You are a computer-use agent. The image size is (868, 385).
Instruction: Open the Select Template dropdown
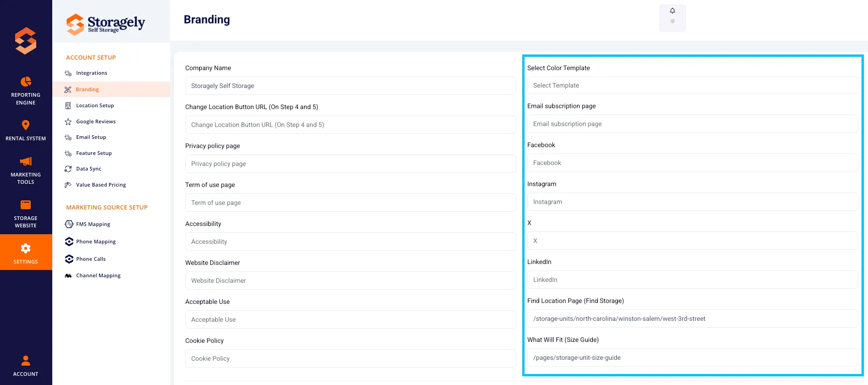[x=692, y=85]
